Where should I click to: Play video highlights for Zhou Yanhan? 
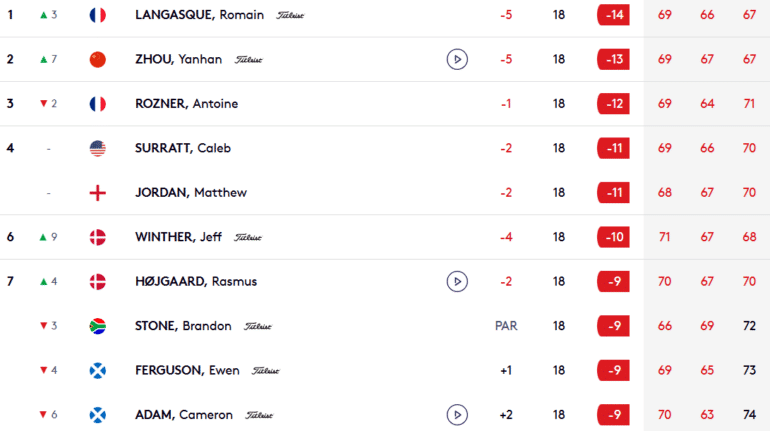click(x=457, y=59)
